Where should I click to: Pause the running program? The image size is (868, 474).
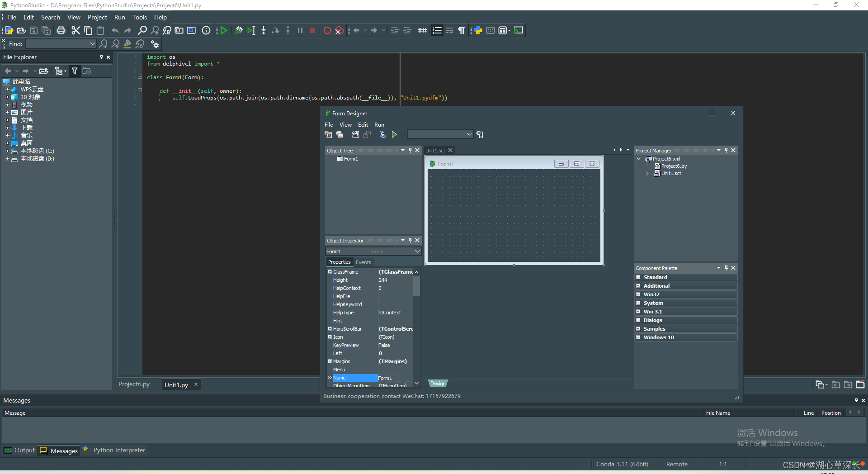tap(300, 30)
